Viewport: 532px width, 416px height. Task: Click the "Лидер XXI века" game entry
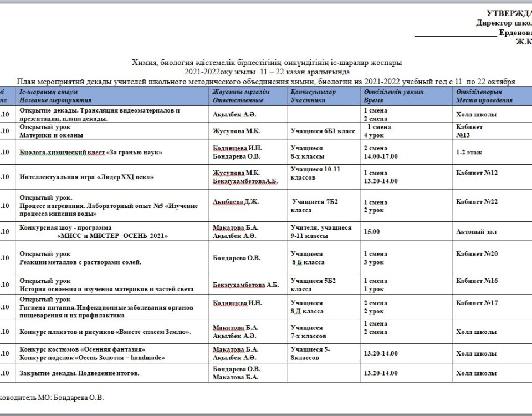pyautogui.click(x=86, y=177)
